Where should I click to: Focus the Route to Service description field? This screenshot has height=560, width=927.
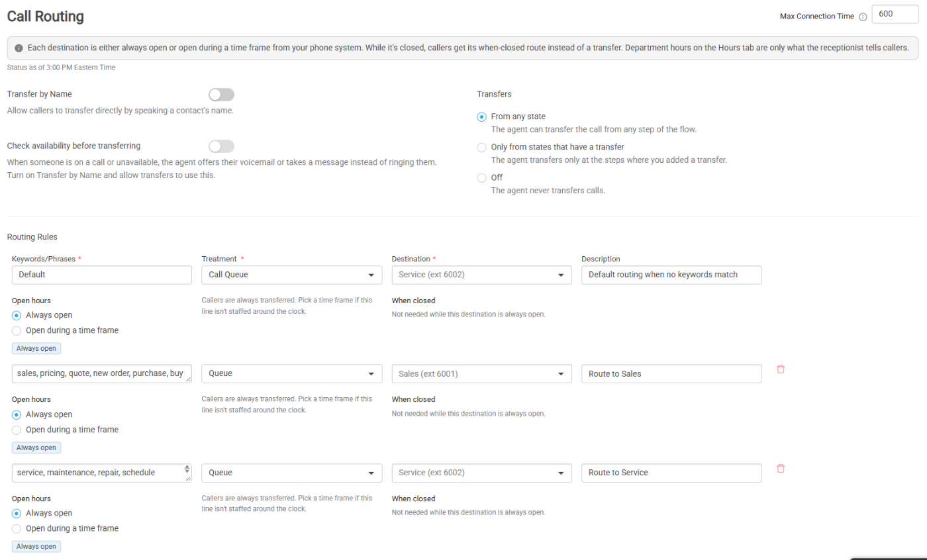click(671, 473)
